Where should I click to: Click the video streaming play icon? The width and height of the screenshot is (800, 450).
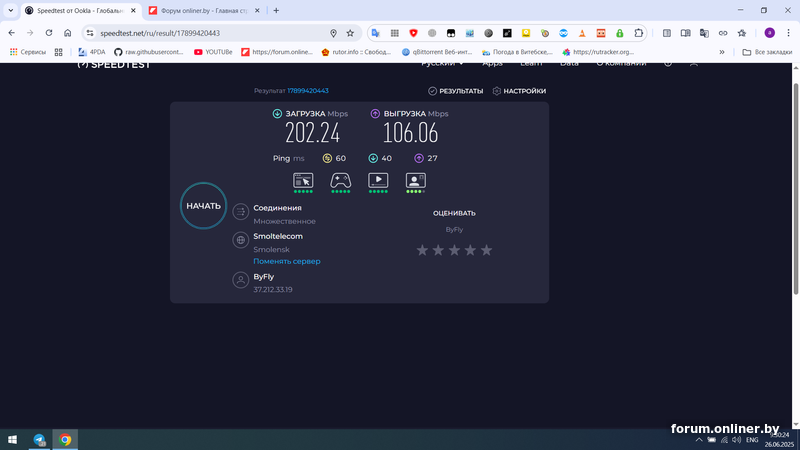click(x=378, y=180)
